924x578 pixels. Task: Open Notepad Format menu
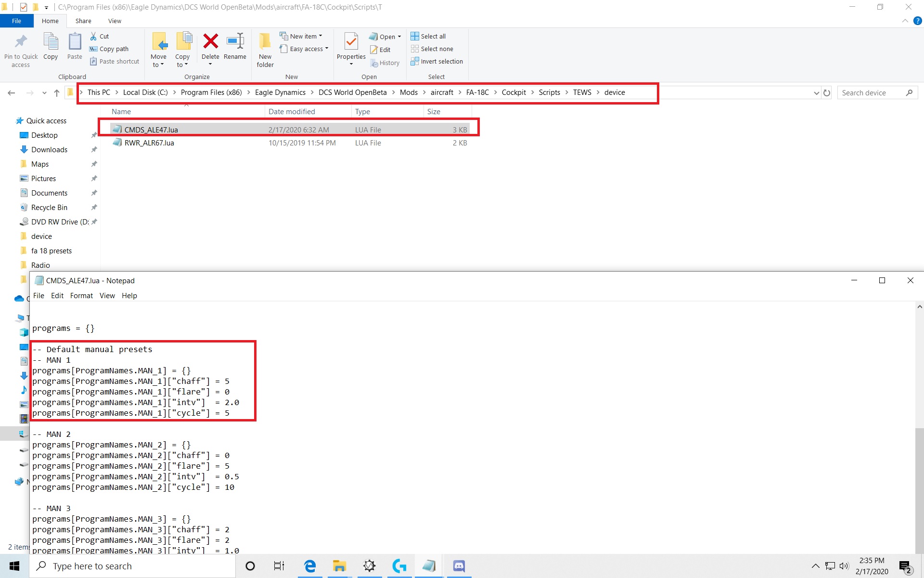click(x=81, y=296)
